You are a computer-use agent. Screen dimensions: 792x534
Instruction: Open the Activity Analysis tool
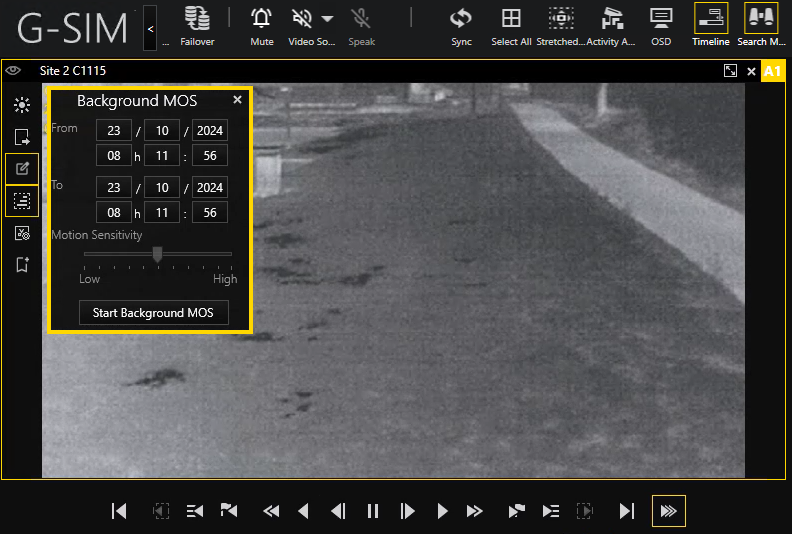[611, 19]
